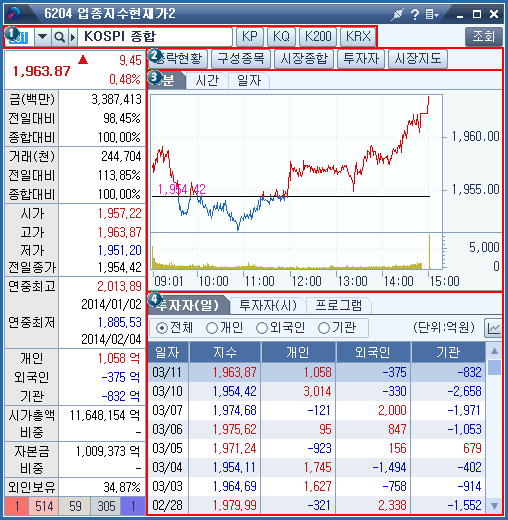508x520 pixels.
Task: Open the help question mark icon
Action: tap(415, 14)
